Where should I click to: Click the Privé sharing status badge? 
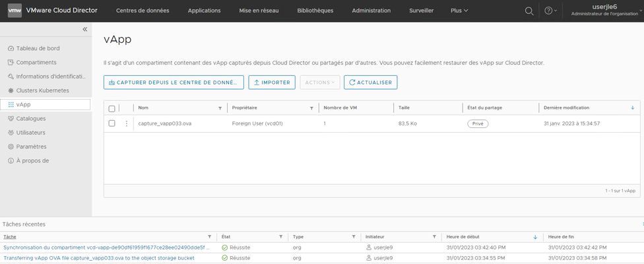[x=478, y=123]
